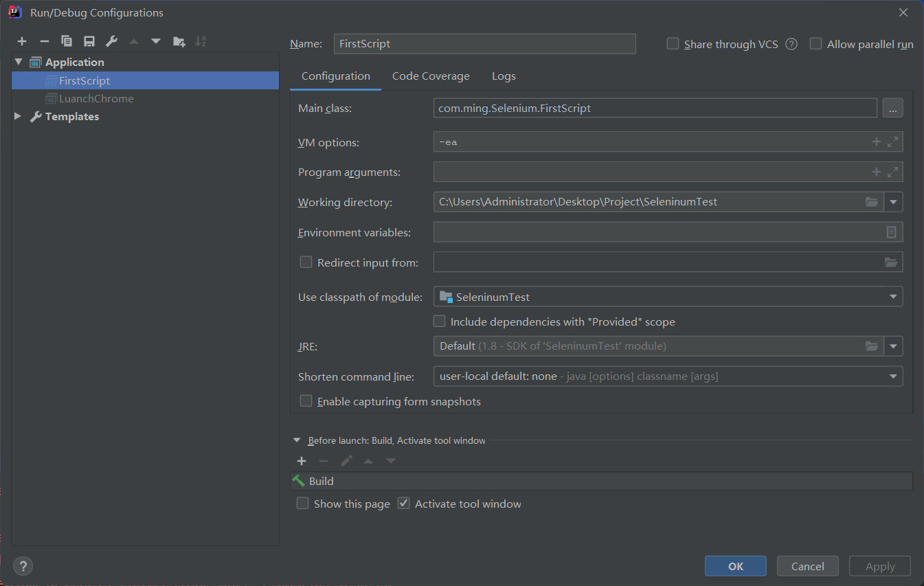The image size is (924, 586).
Task: Switch to Logs tab
Action: 504,76
